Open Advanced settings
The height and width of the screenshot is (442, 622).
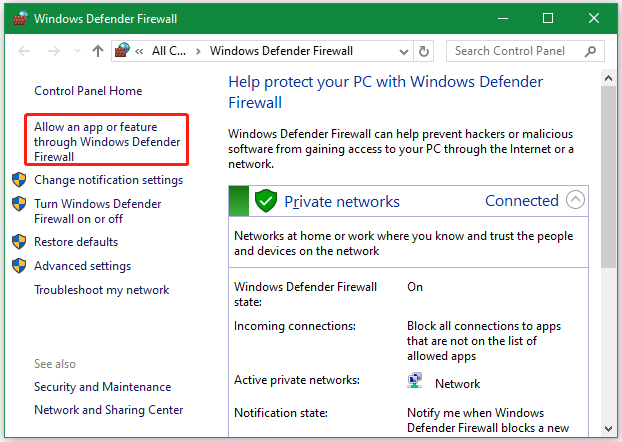click(83, 266)
